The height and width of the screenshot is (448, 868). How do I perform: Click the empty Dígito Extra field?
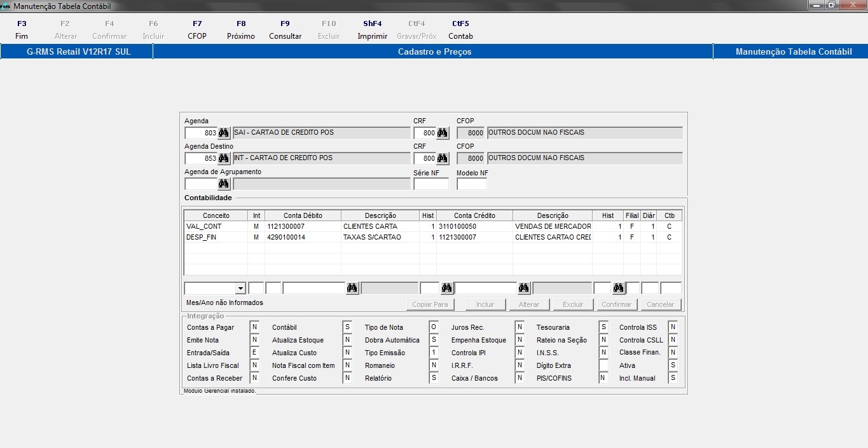603,365
